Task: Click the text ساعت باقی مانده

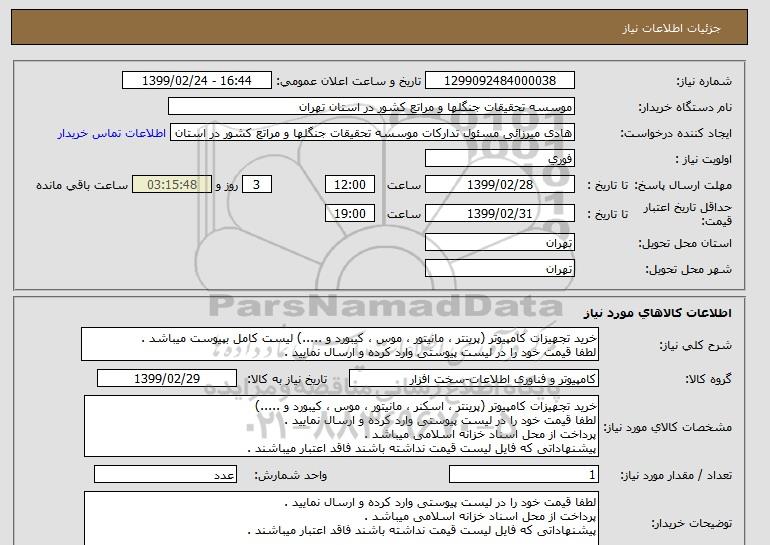Action: pyautogui.click(x=82, y=186)
